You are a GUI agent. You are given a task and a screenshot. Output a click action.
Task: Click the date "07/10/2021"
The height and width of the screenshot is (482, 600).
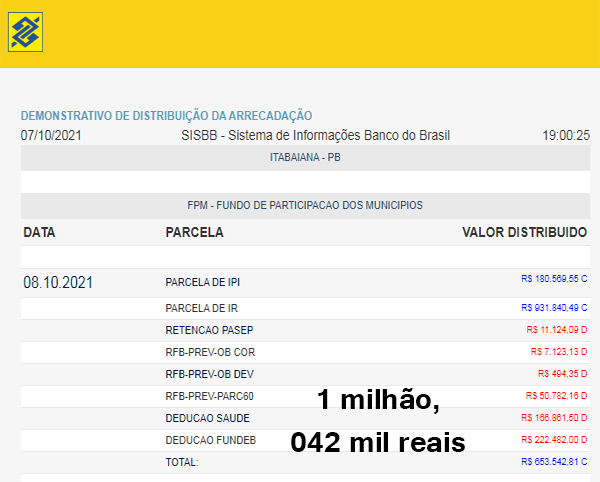coord(51,135)
